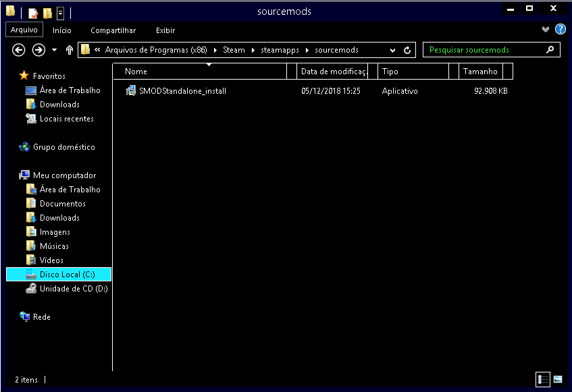Sort by the Nome column header
572x392 pixels.
200,72
